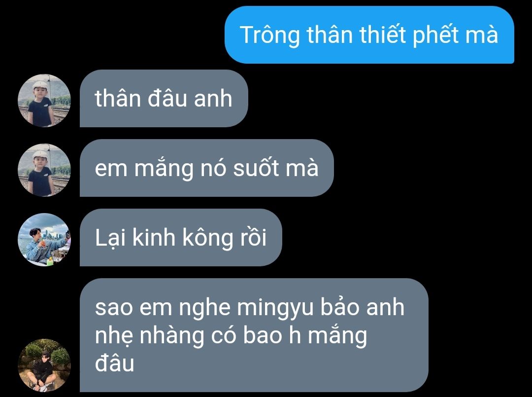This screenshot has width=532, height=397.
Task: View avatar of person sitting in black outfit
Action: pyautogui.click(x=44, y=365)
